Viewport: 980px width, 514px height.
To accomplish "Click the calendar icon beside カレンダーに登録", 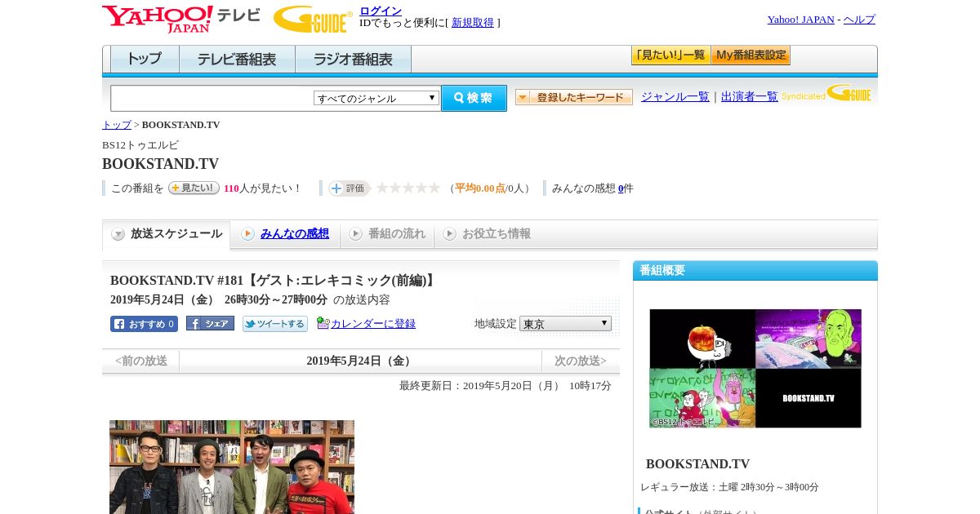I will [x=323, y=323].
